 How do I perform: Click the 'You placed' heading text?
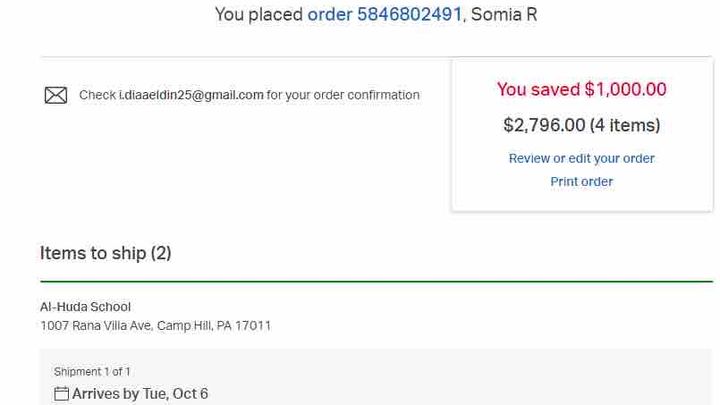(259, 14)
